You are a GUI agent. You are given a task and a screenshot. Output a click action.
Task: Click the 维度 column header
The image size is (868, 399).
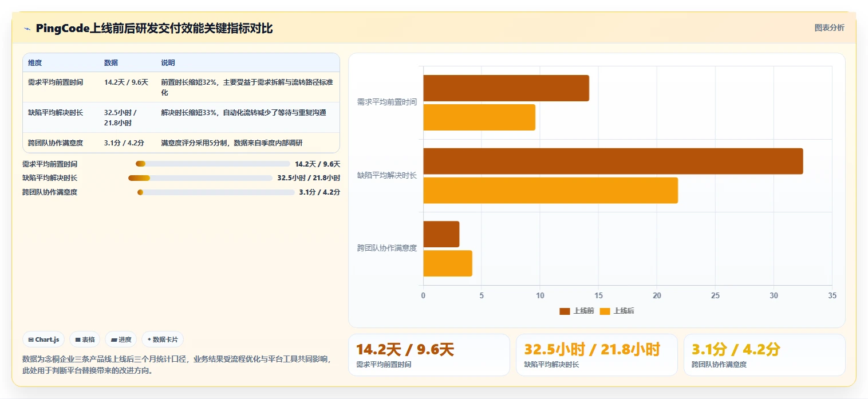pyautogui.click(x=35, y=62)
